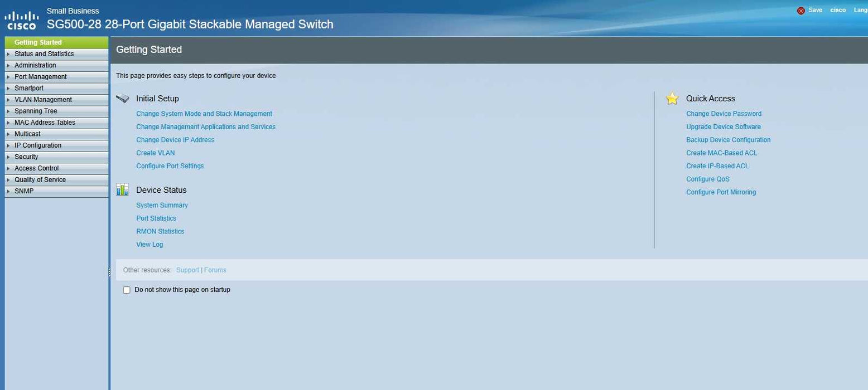868x390 pixels.
Task: View the System Summary page
Action: pos(162,206)
